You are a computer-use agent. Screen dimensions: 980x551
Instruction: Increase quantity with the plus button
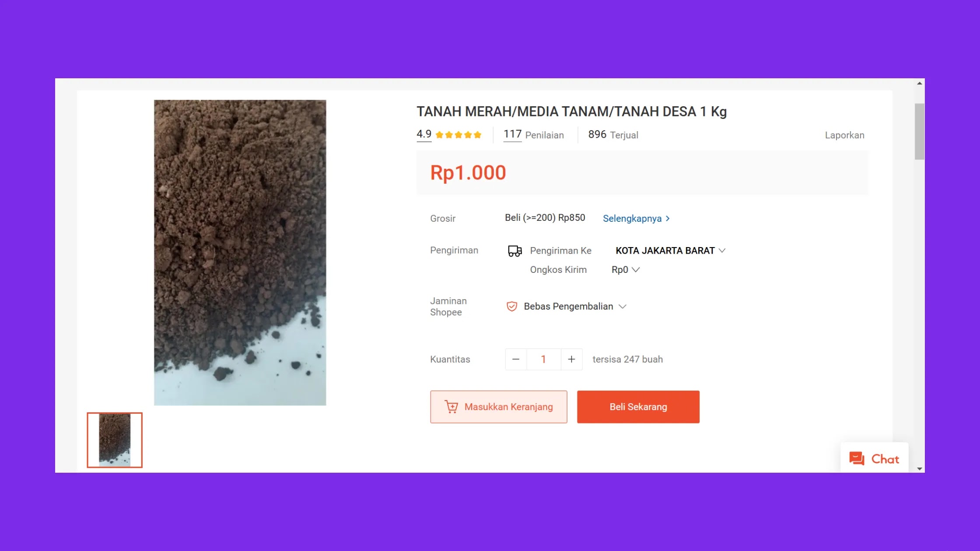tap(571, 359)
